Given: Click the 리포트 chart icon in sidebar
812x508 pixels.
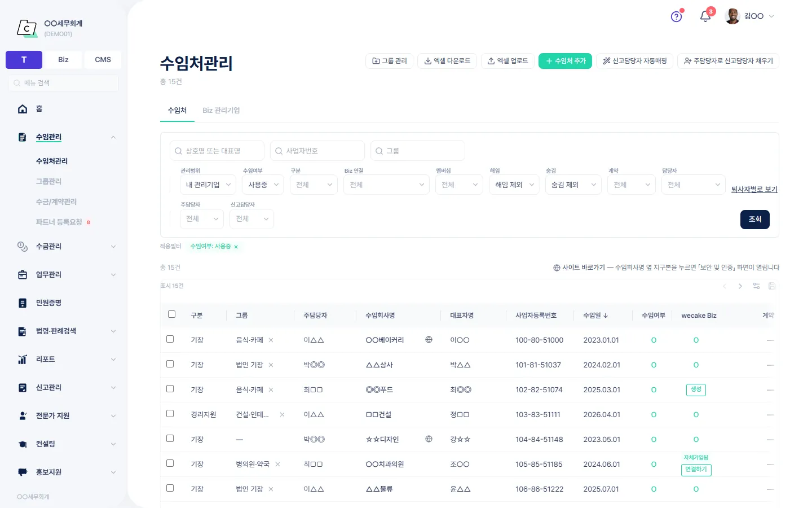Looking at the screenshot, I should (x=23, y=360).
